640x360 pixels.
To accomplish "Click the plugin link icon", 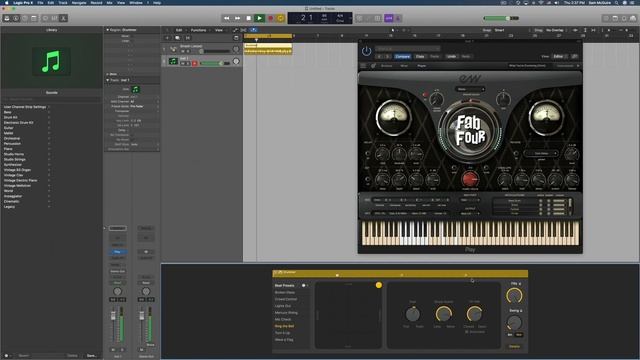I will (575, 56).
